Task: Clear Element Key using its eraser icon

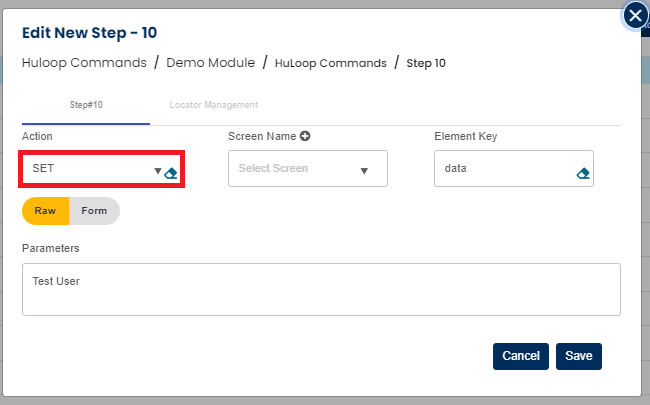Action: (583, 173)
